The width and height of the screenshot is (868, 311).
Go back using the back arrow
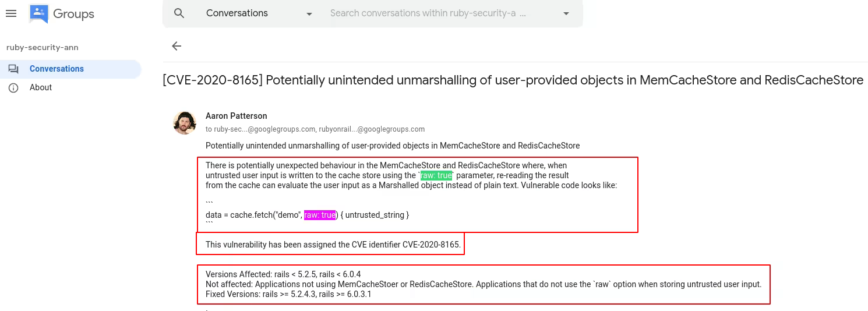(177, 46)
